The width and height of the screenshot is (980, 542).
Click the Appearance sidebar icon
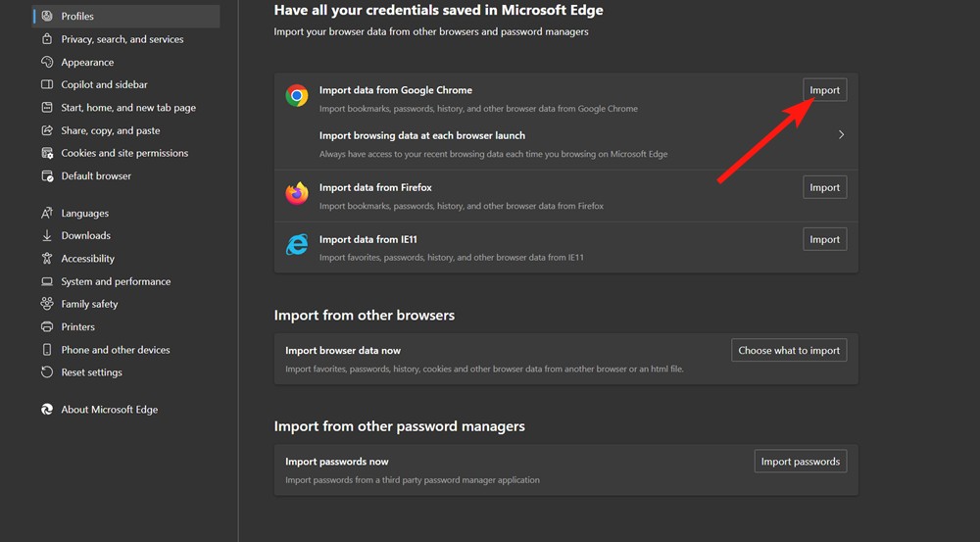pyautogui.click(x=47, y=62)
